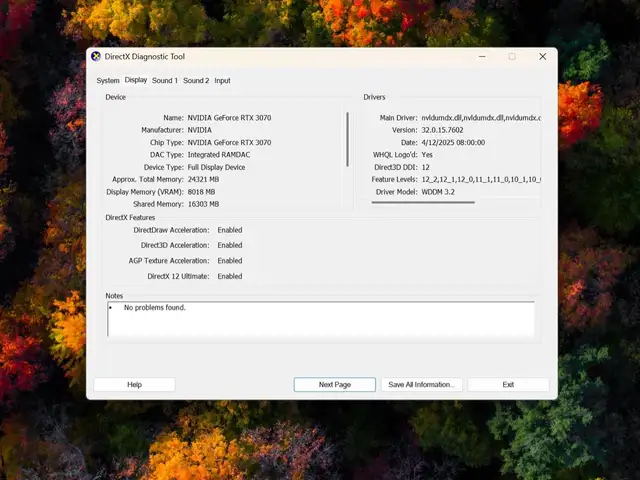Click inside the Notes text box
The image size is (640, 480).
pyautogui.click(x=321, y=319)
